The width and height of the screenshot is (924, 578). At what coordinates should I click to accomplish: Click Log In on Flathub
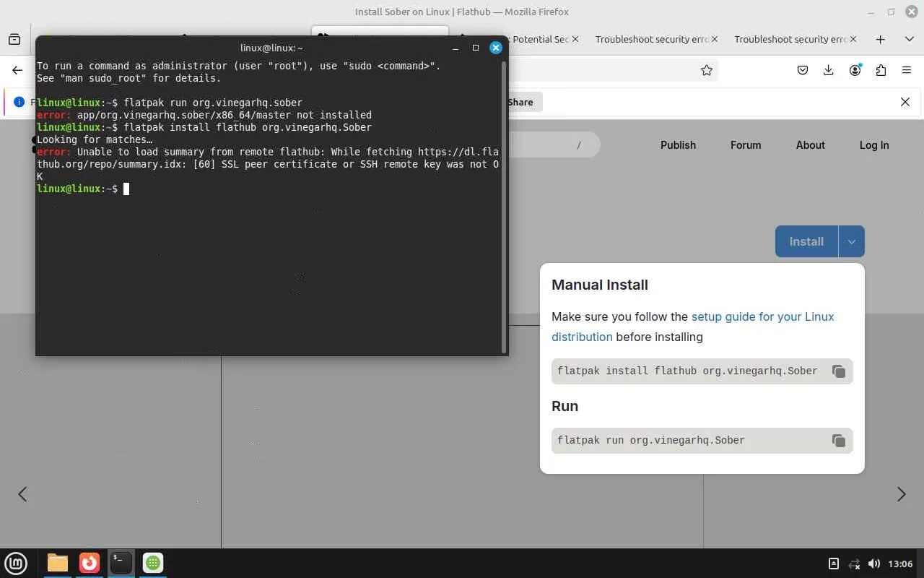874,145
